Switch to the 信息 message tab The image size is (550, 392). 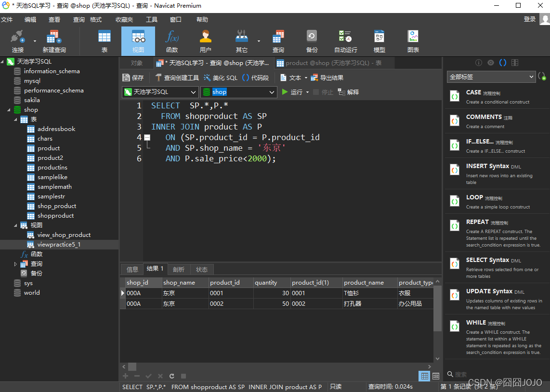pos(132,269)
